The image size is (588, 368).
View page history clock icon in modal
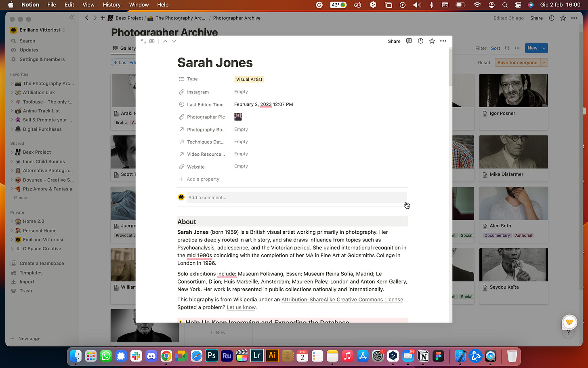coord(420,41)
